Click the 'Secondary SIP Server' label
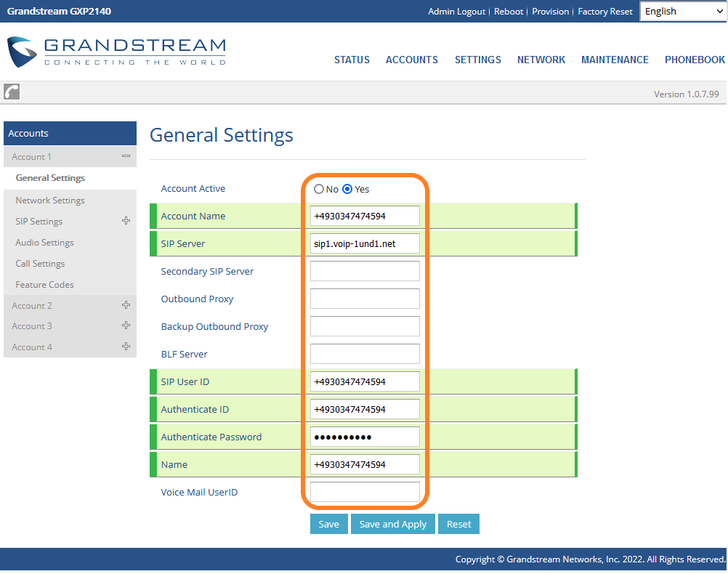Image resolution: width=728 pixels, height=574 pixels. [207, 271]
